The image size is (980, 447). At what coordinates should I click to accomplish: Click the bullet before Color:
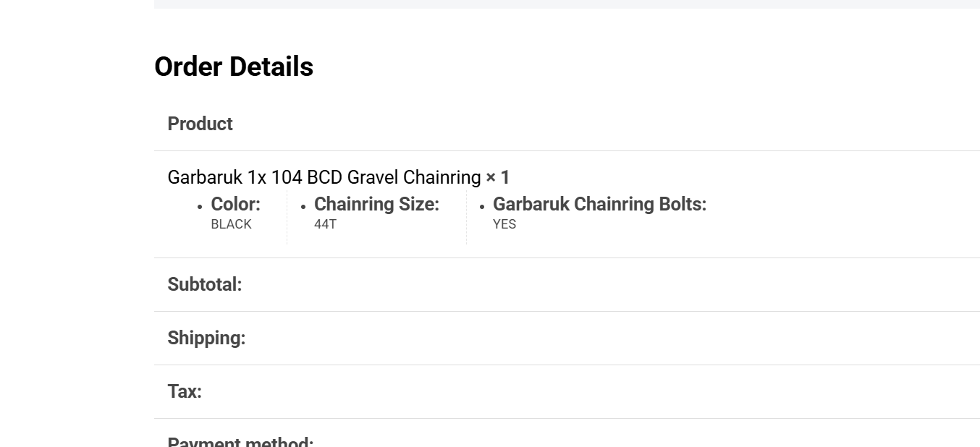pos(200,207)
